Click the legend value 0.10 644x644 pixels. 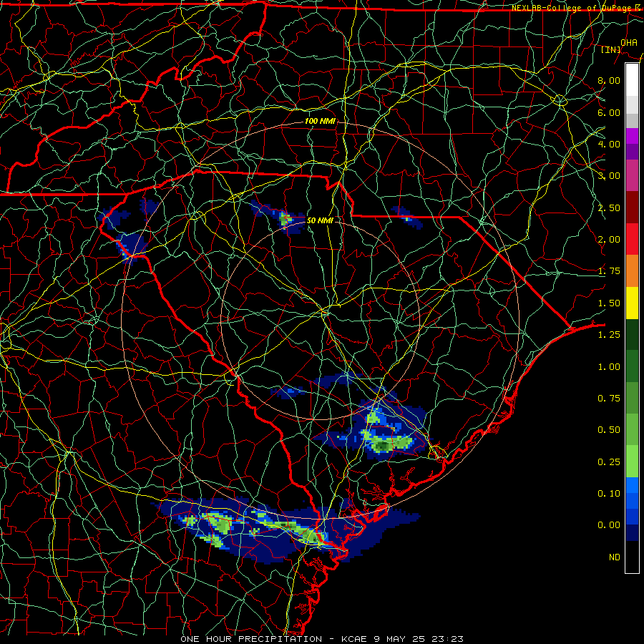point(609,494)
